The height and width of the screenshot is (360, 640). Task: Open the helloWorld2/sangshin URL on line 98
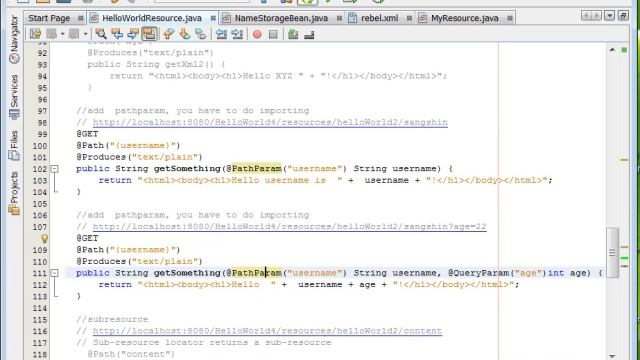point(270,122)
